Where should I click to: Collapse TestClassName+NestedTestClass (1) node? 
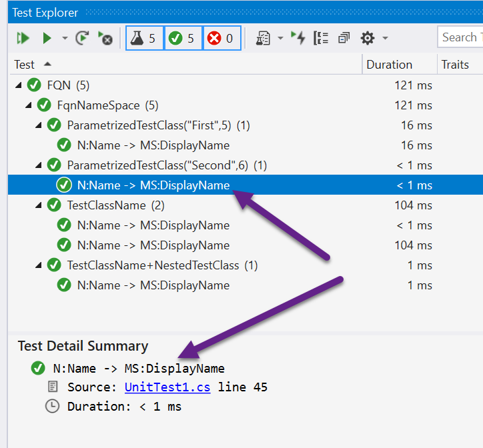(x=39, y=265)
